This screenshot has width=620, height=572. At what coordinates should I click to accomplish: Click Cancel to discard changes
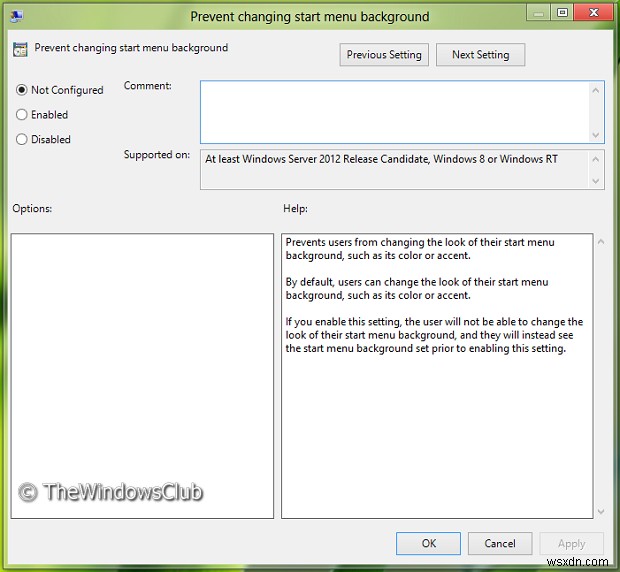tap(500, 543)
